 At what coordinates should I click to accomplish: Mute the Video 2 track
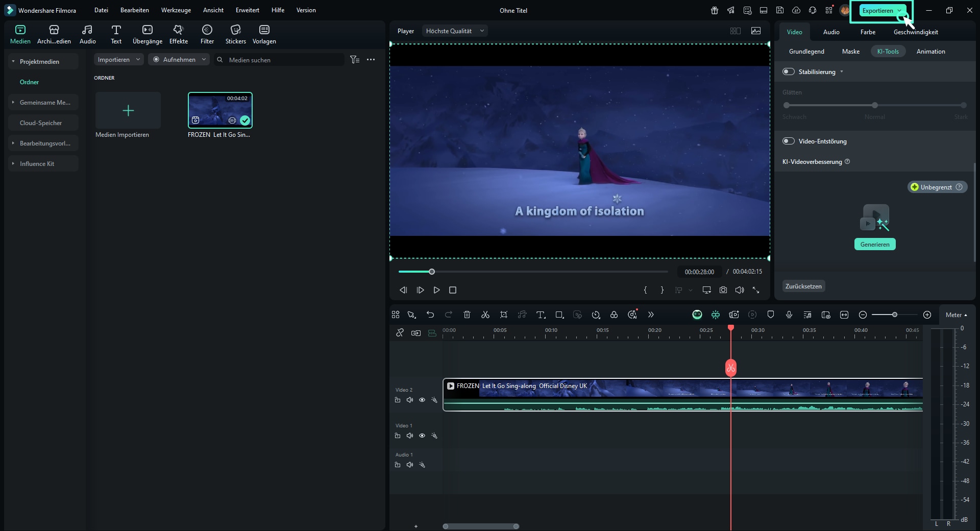coord(410,400)
